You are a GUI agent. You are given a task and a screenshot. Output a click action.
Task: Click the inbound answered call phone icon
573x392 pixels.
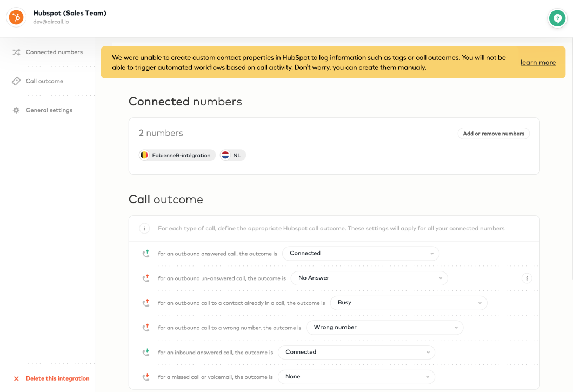(146, 352)
